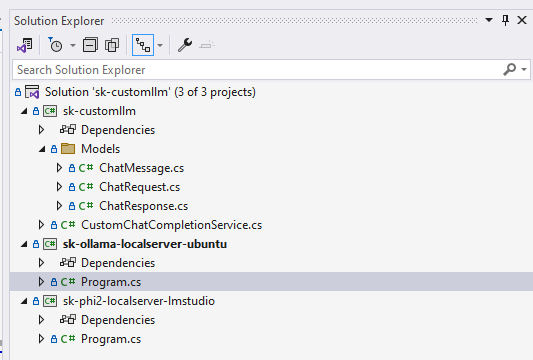Screen dimensions: 533x360
Task: Expand ChatRequest.cs node
Action: (59, 187)
